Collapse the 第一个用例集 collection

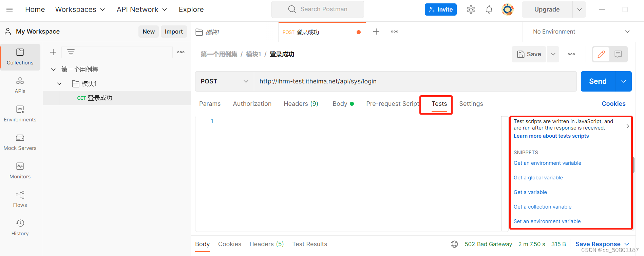[53, 70]
